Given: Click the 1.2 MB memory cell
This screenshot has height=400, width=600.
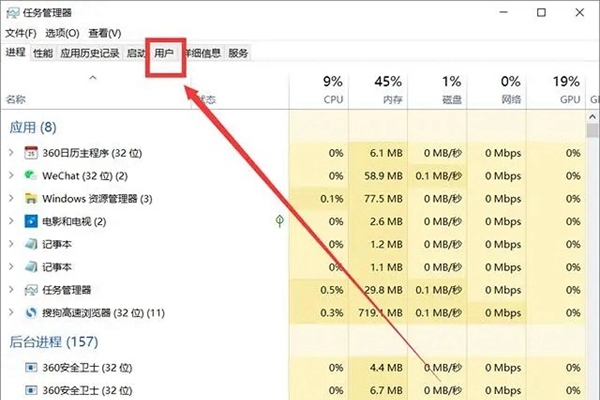Looking at the screenshot, I should tap(386, 244).
